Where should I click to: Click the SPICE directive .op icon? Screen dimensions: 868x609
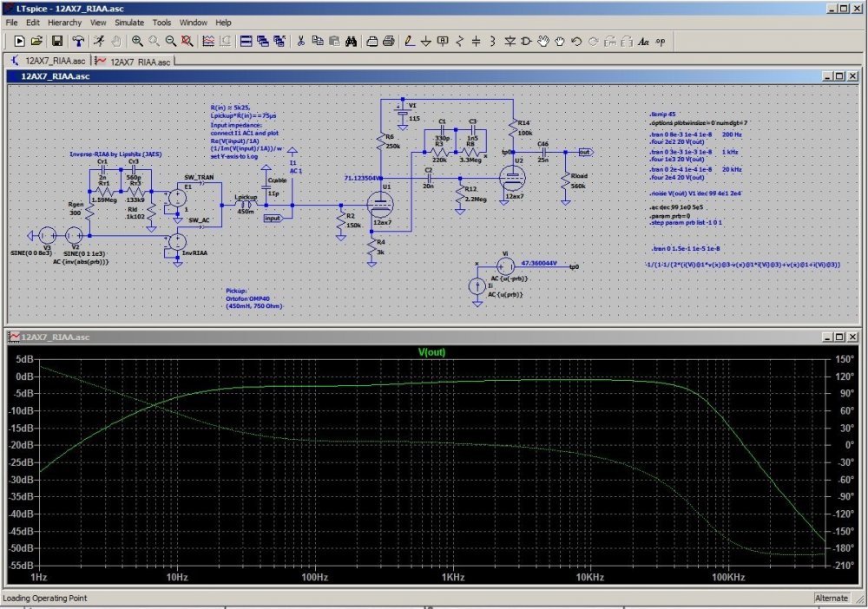coord(661,41)
